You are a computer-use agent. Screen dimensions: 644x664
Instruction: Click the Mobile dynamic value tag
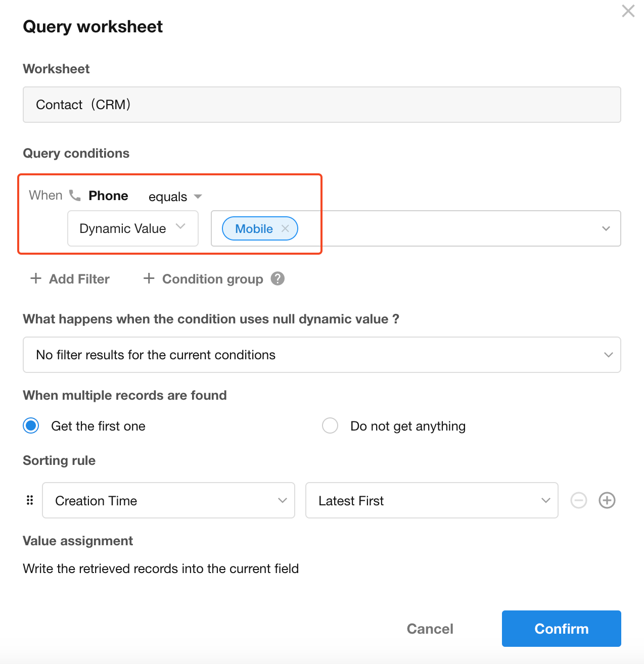point(254,229)
